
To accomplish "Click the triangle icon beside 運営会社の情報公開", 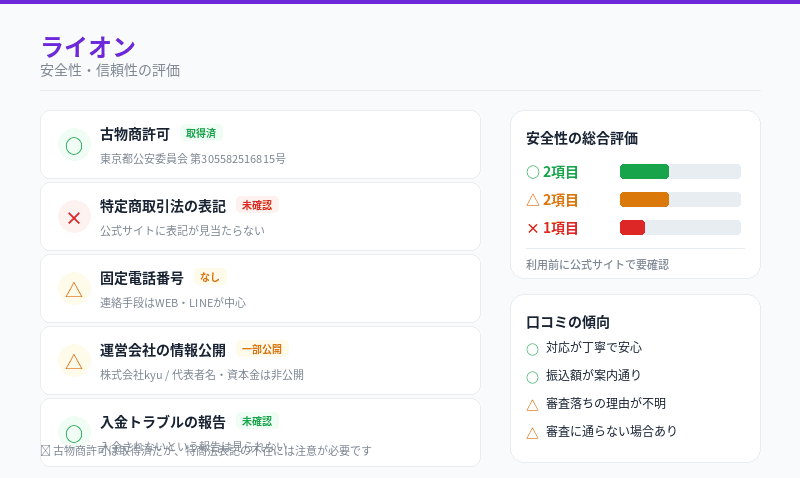I will coord(74,361).
